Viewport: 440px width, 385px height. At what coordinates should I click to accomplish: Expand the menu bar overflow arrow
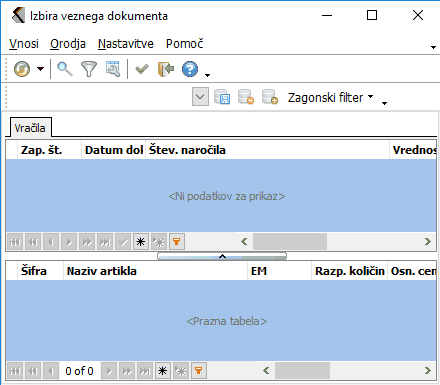click(433, 47)
